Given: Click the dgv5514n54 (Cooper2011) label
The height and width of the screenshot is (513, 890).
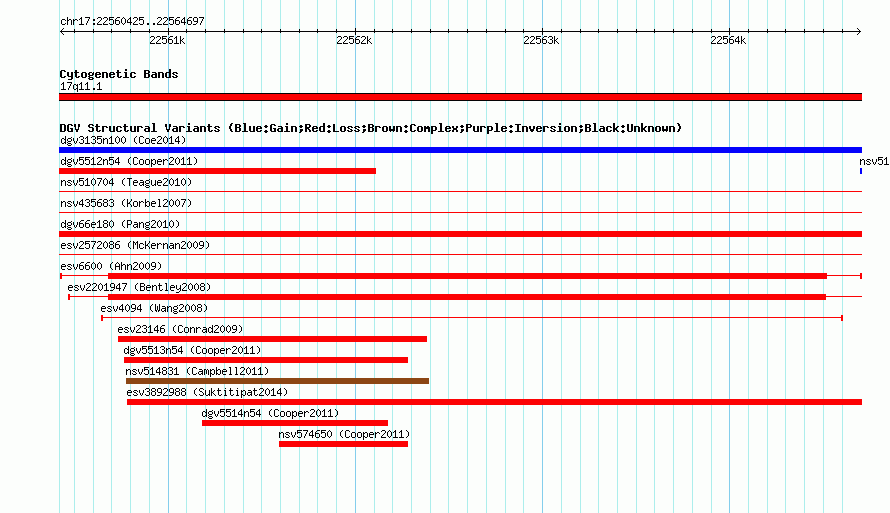Looking at the screenshot, I should coord(270,413).
